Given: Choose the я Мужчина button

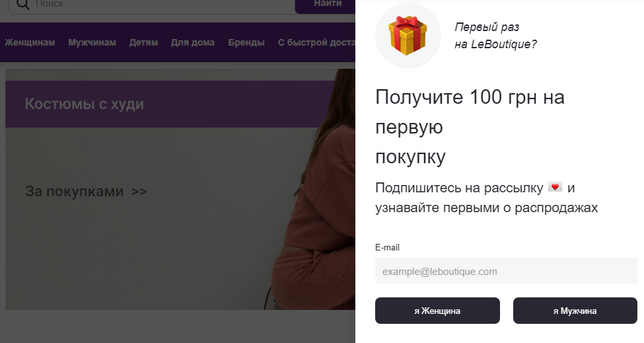Looking at the screenshot, I should click(575, 311).
